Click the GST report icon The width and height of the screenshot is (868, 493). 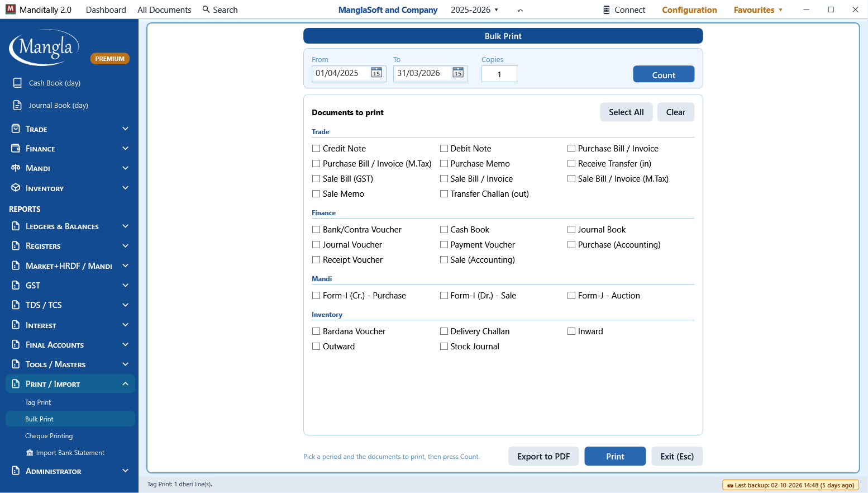[16, 285]
